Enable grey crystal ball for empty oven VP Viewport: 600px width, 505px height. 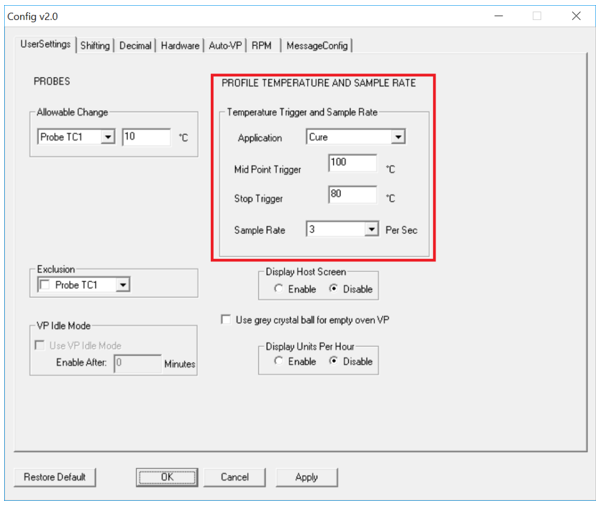[226, 319]
